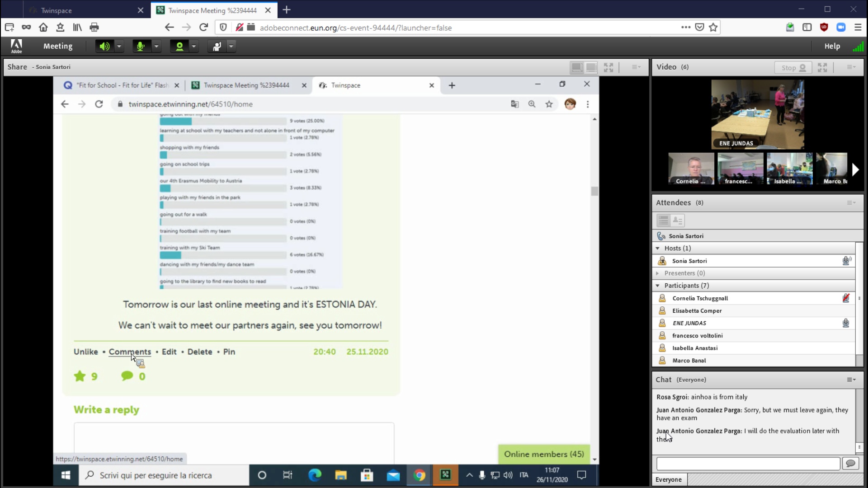Screen dimensions: 868x488
Task: Click the chat message input field
Action: click(748, 464)
